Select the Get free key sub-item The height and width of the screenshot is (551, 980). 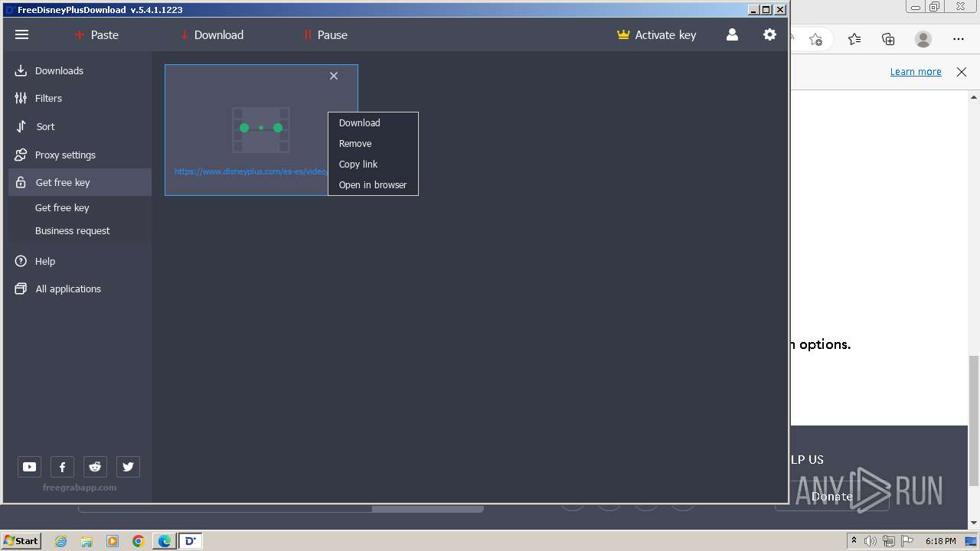point(62,207)
